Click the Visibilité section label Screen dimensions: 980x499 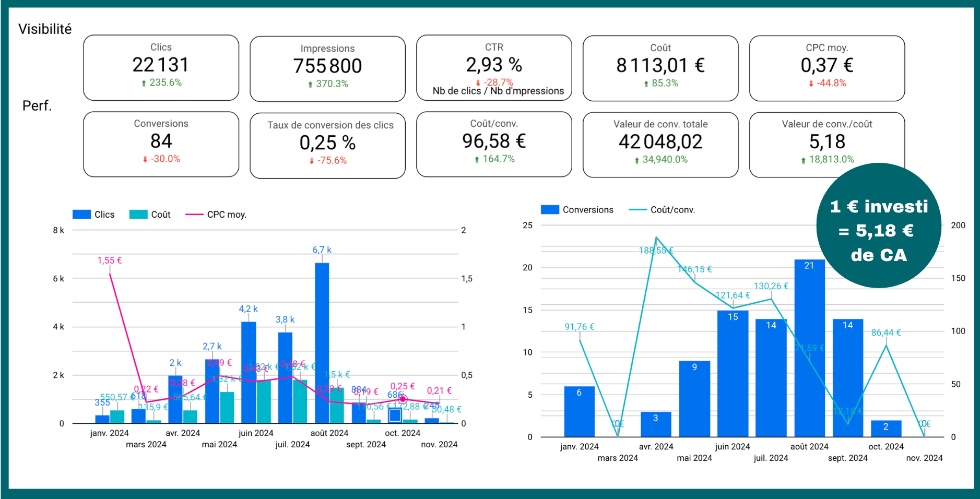pyautogui.click(x=45, y=29)
